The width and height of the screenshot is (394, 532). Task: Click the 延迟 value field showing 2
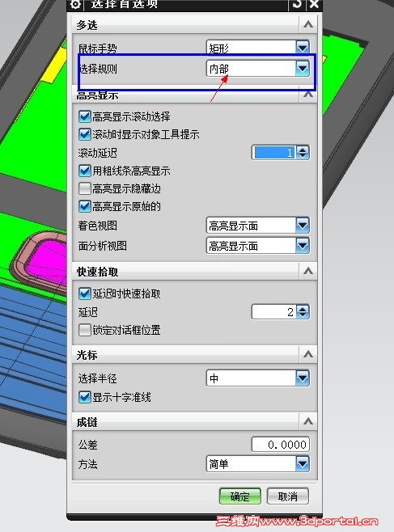click(274, 312)
